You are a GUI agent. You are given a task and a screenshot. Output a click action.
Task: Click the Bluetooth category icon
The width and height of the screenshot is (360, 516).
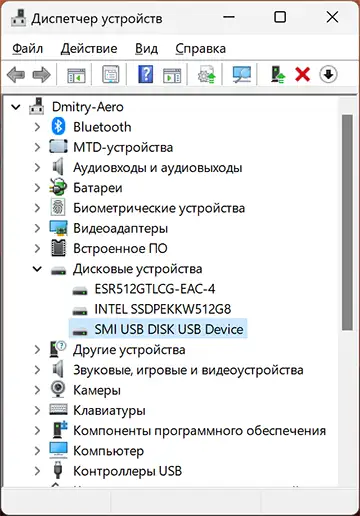pyautogui.click(x=58, y=126)
